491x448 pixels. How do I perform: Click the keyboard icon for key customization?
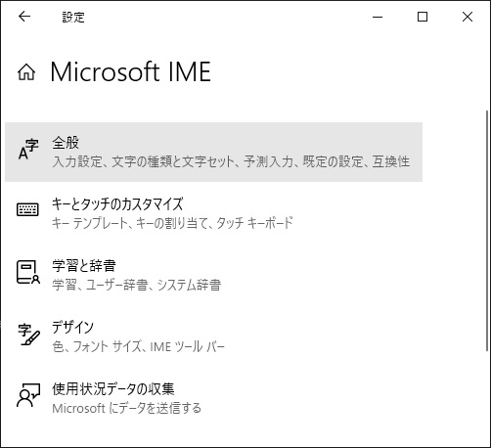[x=27, y=209]
